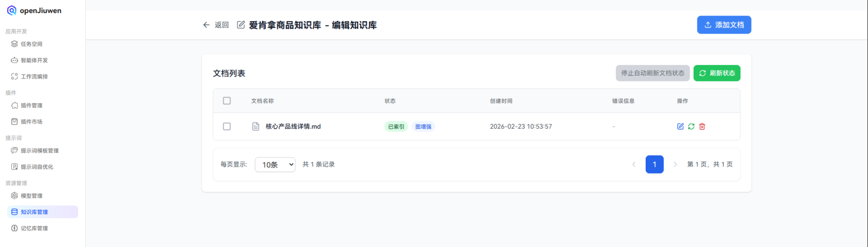Click the 任务空间 layers icon
The height and width of the screenshot is (247, 868).
[14, 44]
